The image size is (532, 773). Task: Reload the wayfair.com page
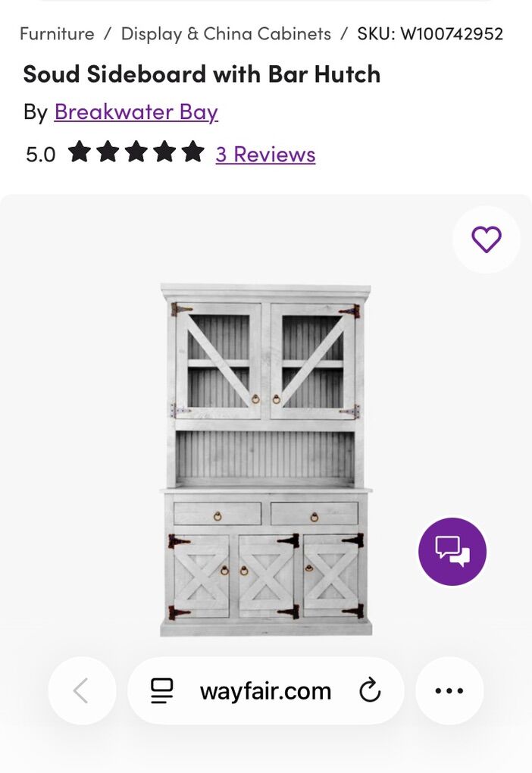click(370, 690)
